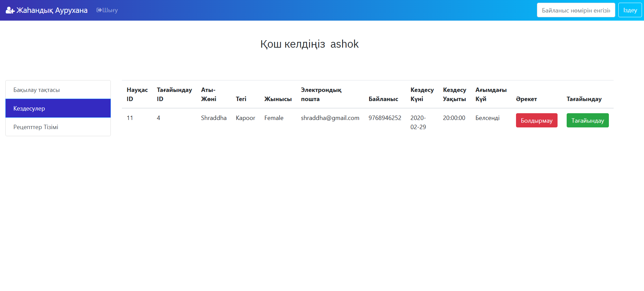Click the first name Shraddha
The height and width of the screenshot is (291, 644).
[214, 118]
